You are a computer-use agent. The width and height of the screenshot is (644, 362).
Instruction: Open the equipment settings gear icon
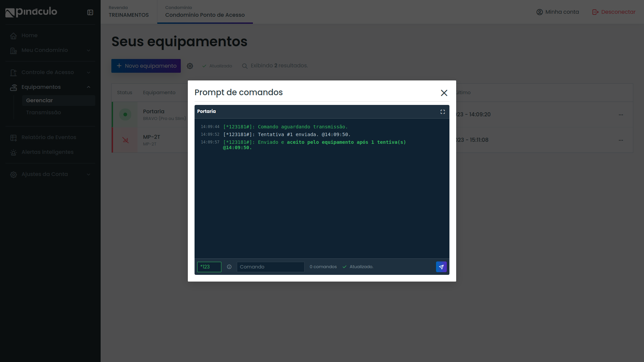pos(190,66)
